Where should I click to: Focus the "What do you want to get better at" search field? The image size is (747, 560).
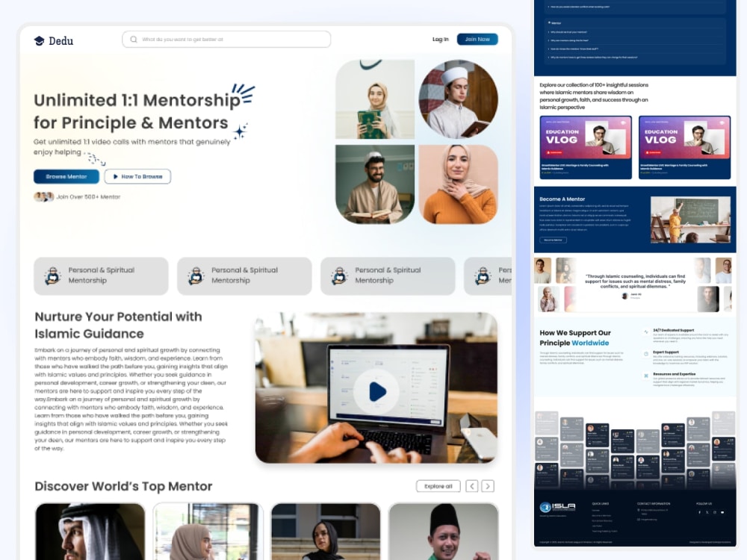[x=226, y=40]
